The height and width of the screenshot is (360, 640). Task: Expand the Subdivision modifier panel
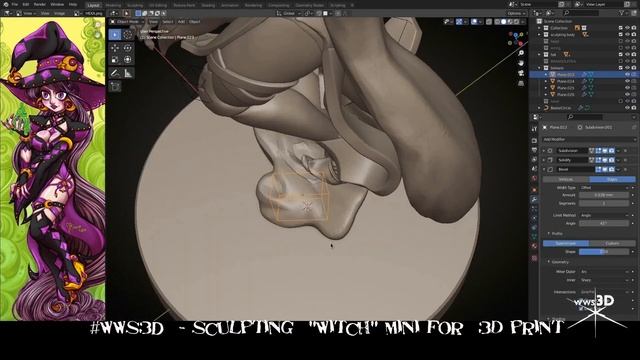coord(544,151)
